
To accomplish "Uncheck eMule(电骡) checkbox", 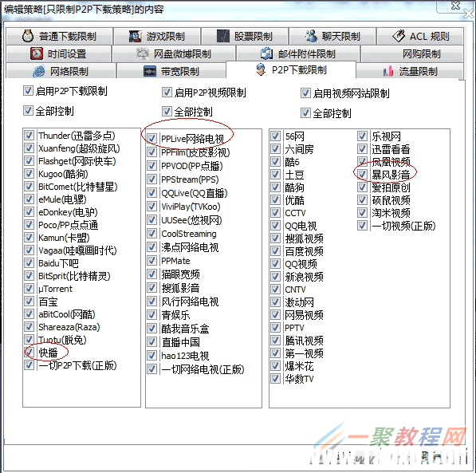I will coord(30,199).
